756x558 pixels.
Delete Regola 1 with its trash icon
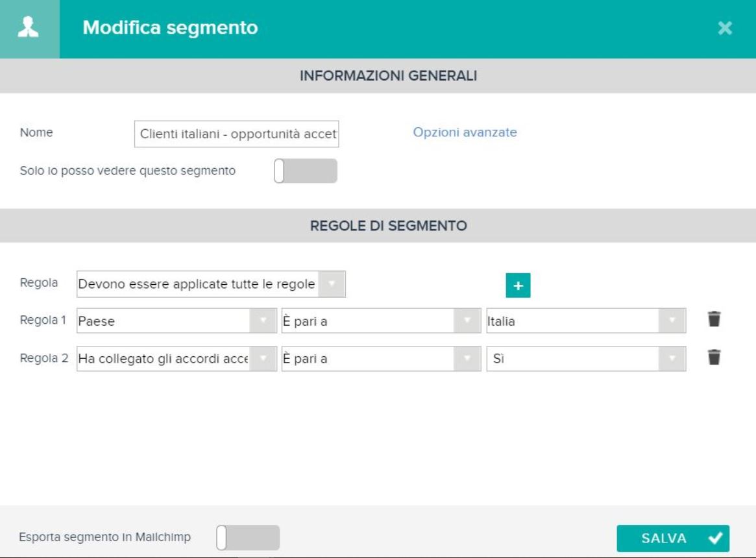pos(714,319)
